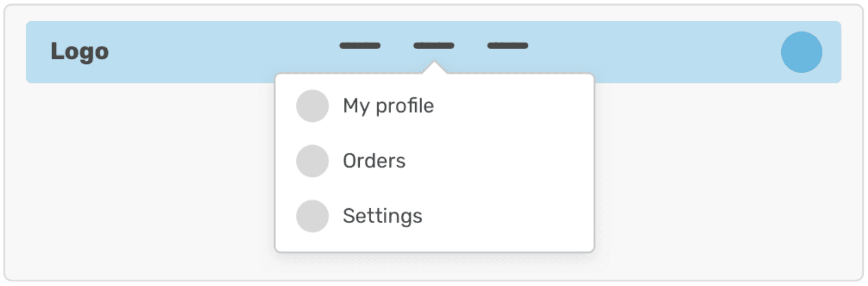Open Settings from the dropdown menu
Viewport: 868px width, 286px height.
tap(383, 216)
